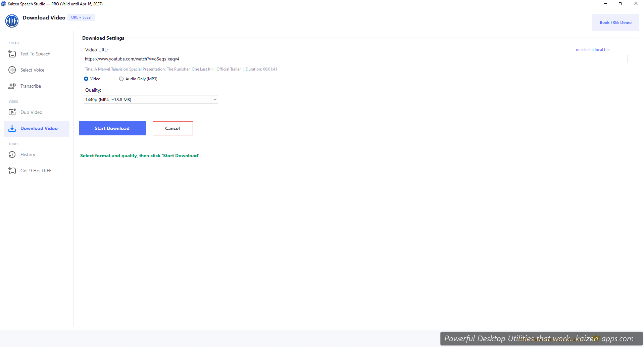
Task: Select the Select Voice sidebar icon
Action: click(x=12, y=70)
